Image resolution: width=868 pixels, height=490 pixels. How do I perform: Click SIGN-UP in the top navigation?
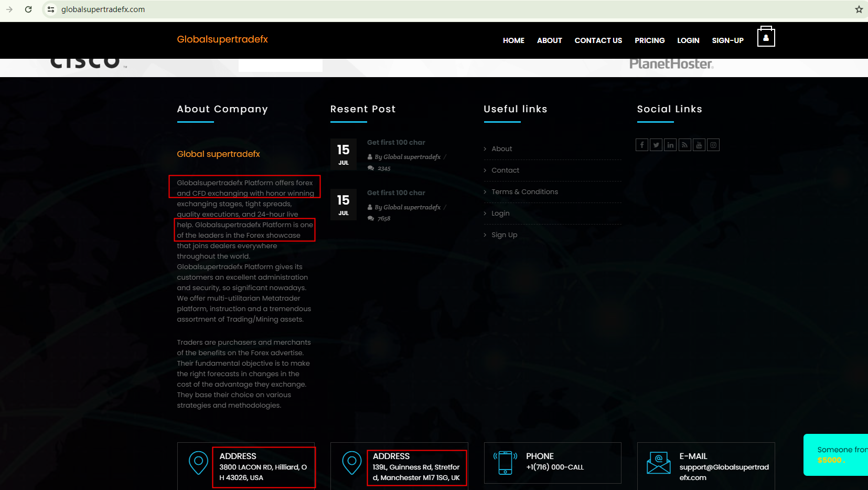[727, 40]
